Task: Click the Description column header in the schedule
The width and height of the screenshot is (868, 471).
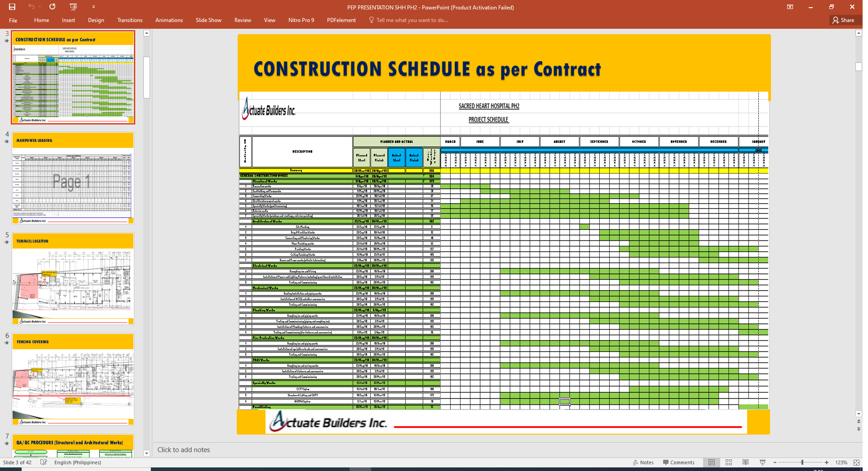Action: [x=302, y=152]
